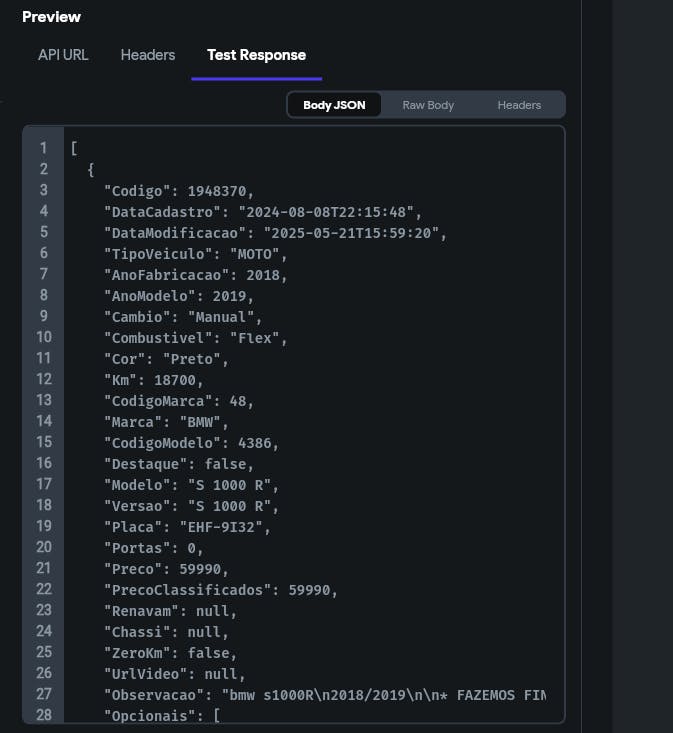This screenshot has height=733, width=673.
Task: Click the "PrecoClassificados": 59990 line
Action: [x=220, y=590]
